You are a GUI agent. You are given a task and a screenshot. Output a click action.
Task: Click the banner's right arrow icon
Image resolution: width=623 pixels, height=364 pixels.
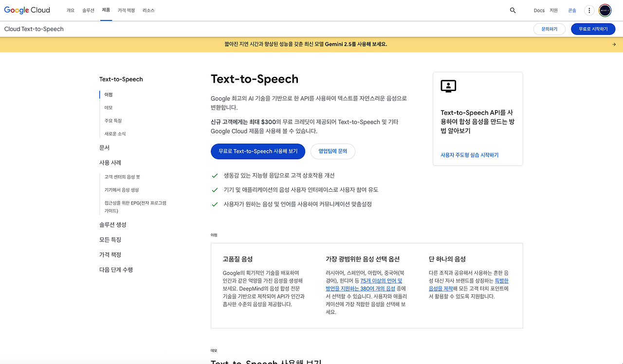coord(614,44)
